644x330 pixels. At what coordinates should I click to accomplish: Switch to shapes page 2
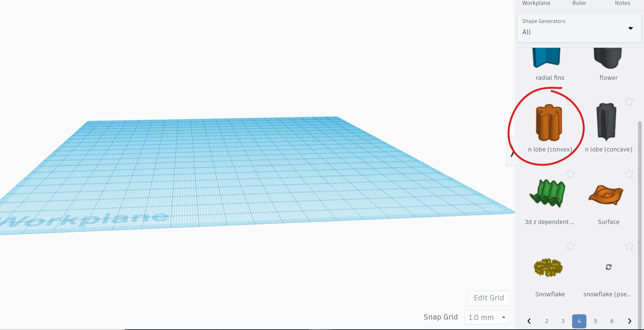[547, 321]
